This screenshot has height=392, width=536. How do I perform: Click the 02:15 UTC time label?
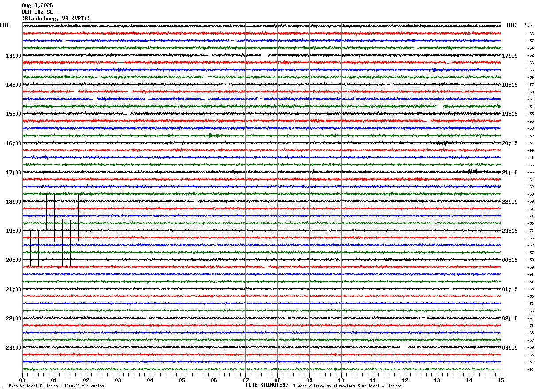(x=510, y=319)
